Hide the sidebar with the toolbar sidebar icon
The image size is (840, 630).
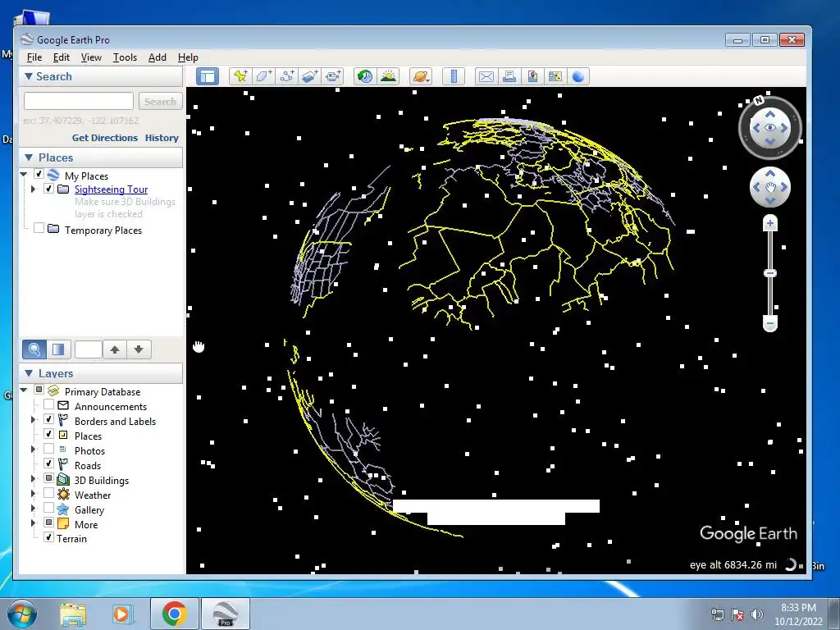click(208, 76)
